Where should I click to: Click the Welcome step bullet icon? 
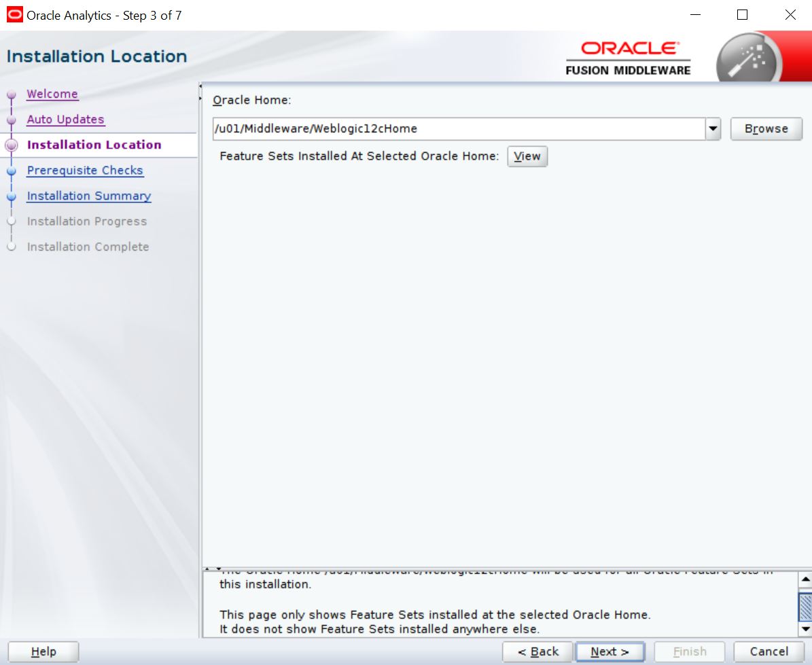click(x=12, y=94)
